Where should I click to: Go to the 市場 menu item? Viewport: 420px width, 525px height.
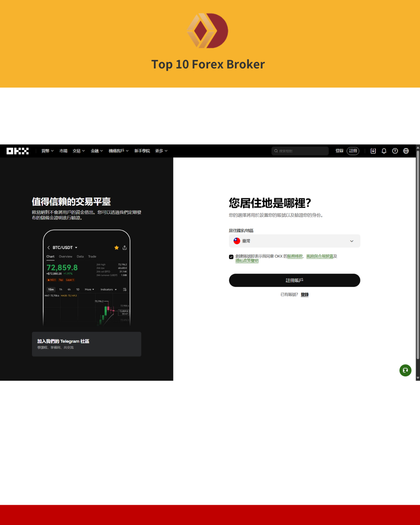tap(63, 151)
